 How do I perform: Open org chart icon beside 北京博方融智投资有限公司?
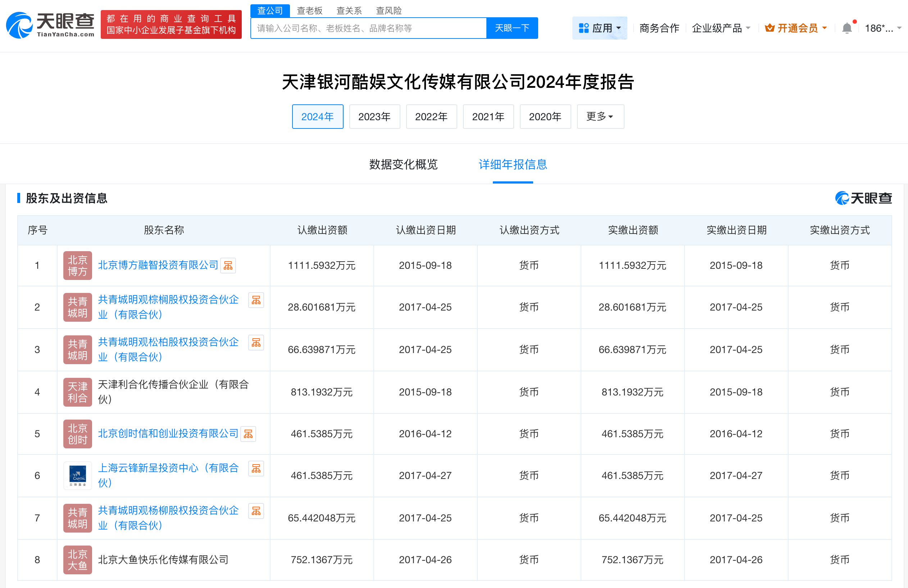228,265
